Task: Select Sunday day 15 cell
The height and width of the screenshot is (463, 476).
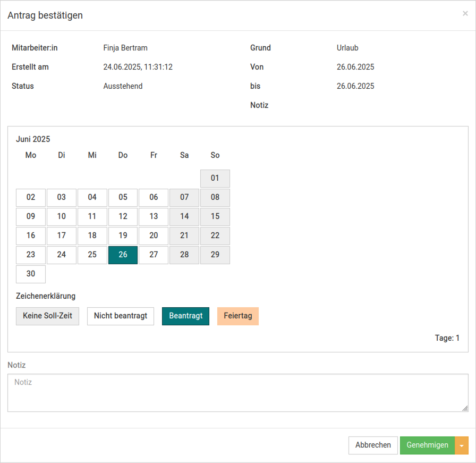Action: (x=215, y=217)
